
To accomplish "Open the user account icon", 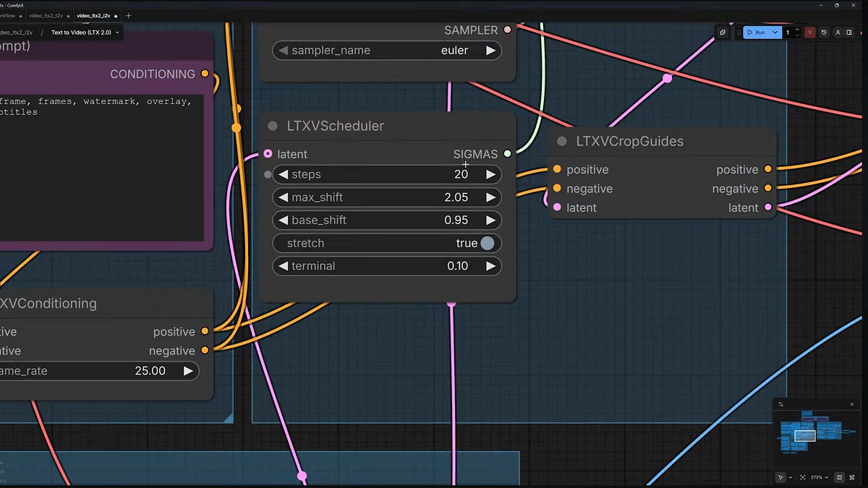I will (838, 33).
